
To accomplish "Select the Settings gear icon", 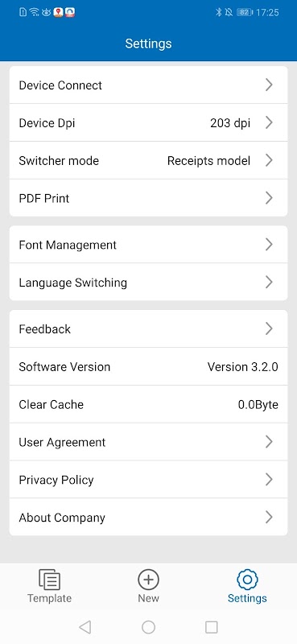I will 247,580.
